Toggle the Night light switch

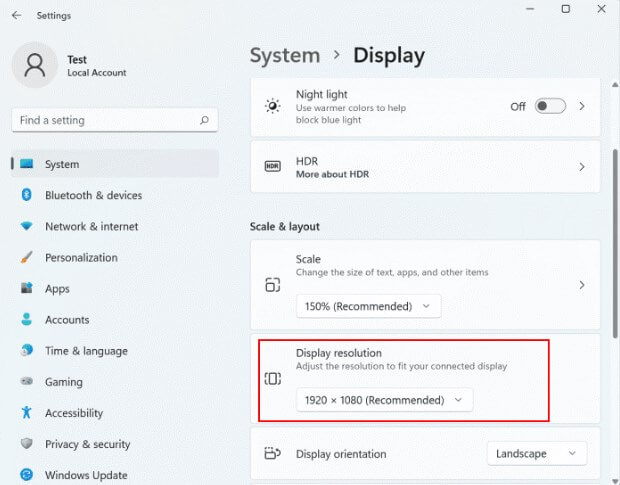pyautogui.click(x=549, y=106)
